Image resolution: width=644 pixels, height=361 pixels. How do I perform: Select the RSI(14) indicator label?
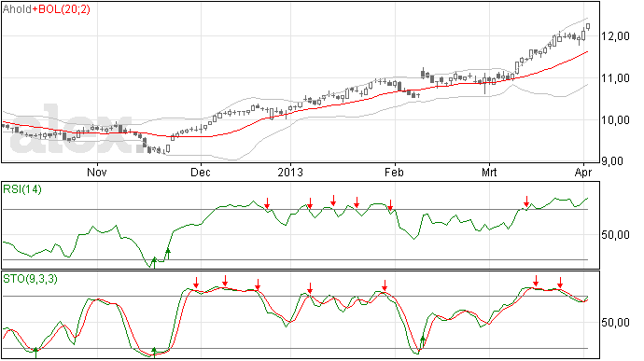22,189
